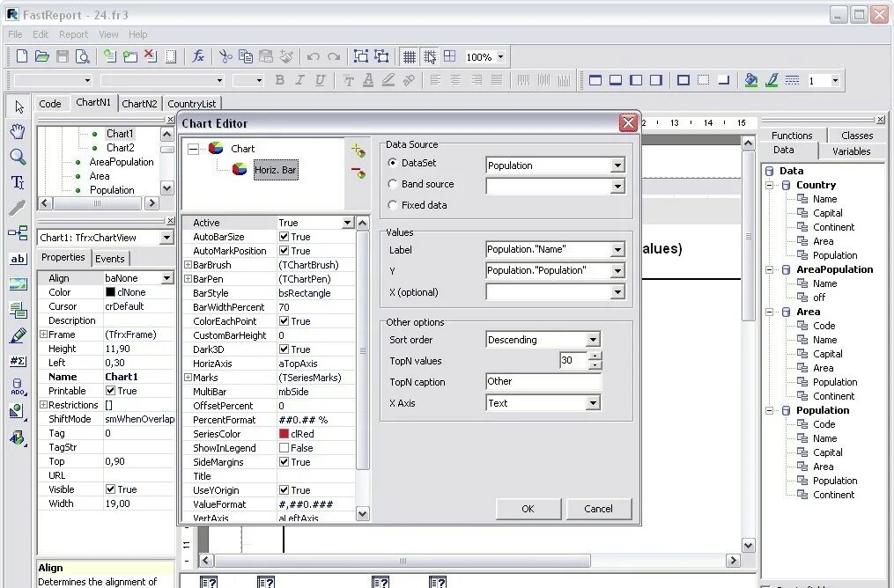Select the Zoom magnifier tool
This screenshot has height=588, width=894.
pos(18,157)
